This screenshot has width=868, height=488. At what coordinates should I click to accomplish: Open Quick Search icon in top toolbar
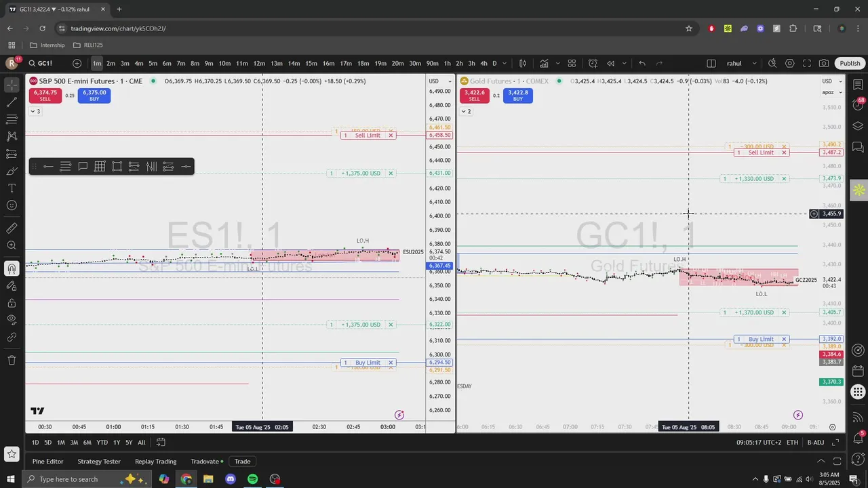coord(772,63)
